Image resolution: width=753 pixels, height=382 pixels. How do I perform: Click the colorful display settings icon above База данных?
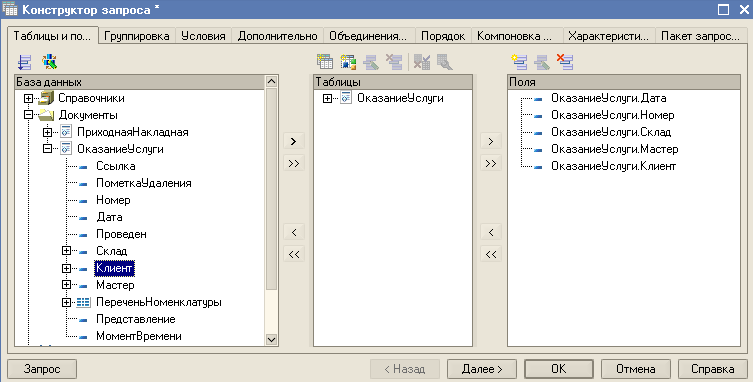coord(49,62)
